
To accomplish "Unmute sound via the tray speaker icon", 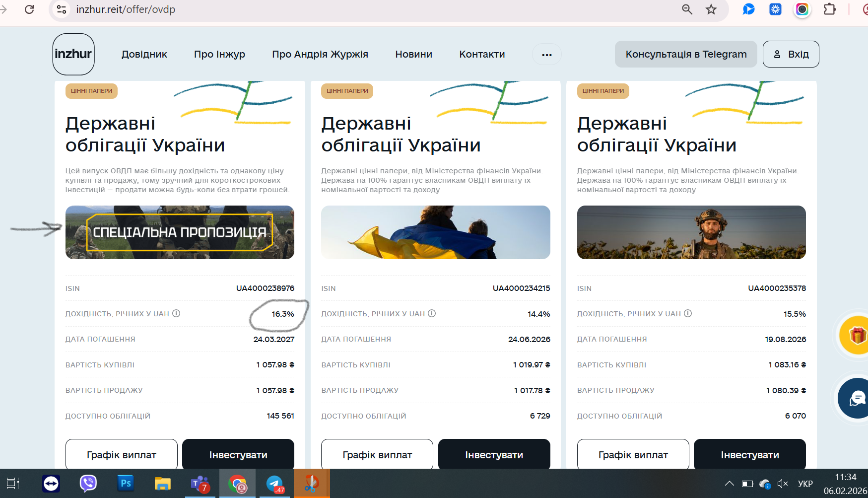I will pos(783,484).
